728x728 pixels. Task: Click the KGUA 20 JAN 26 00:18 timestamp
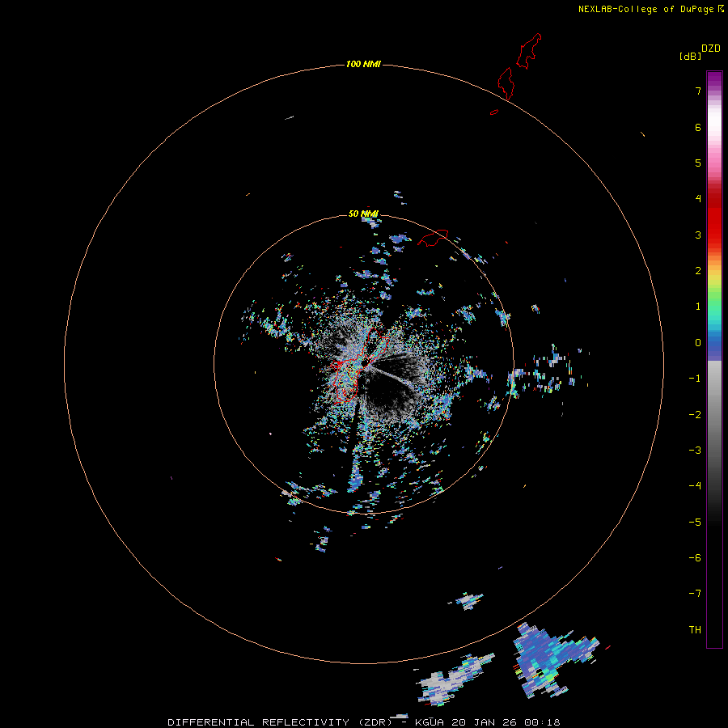tap(488, 722)
